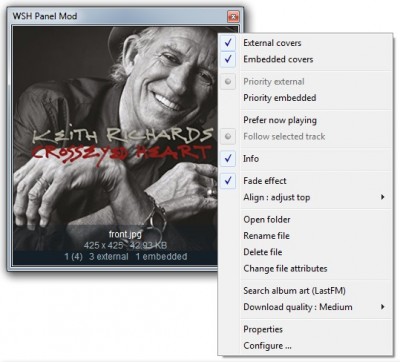Image resolution: width=400 pixels, height=362 pixels.
Task: Open Properties from the context menu
Action: click(x=263, y=330)
